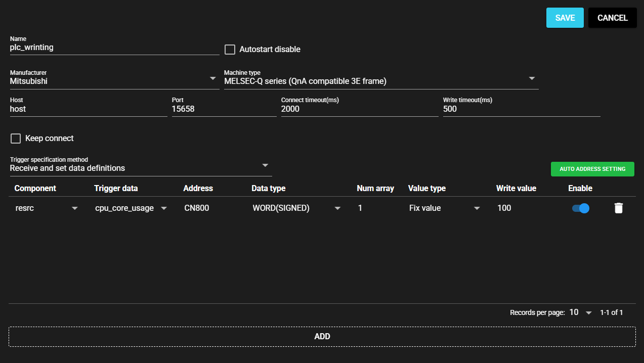Click AUTO ADDRESS SETTING button
The width and height of the screenshot is (644, 363).
(592, 169)
